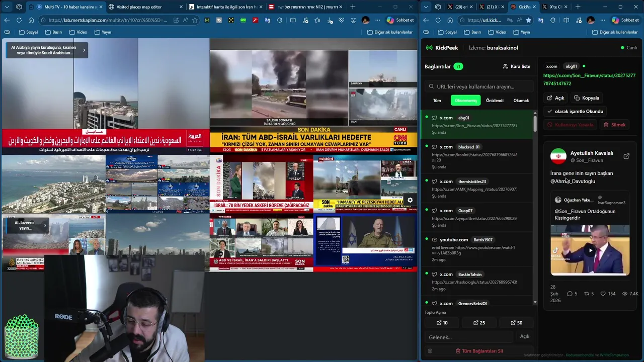Image resolution: width=644 pixels, height=362 pixels.
Task: Switch to the N12 news tab
Action: pyautogui.click(x=306, y=7)
